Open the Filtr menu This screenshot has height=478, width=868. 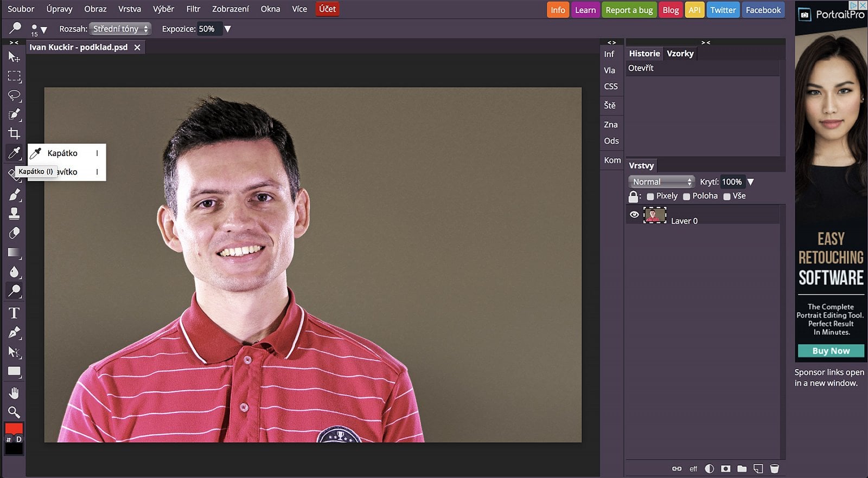coord(193,9)
